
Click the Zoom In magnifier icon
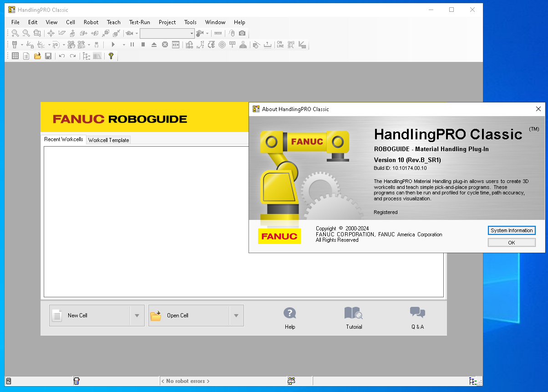pyautogui.click(x=15, y=33)
